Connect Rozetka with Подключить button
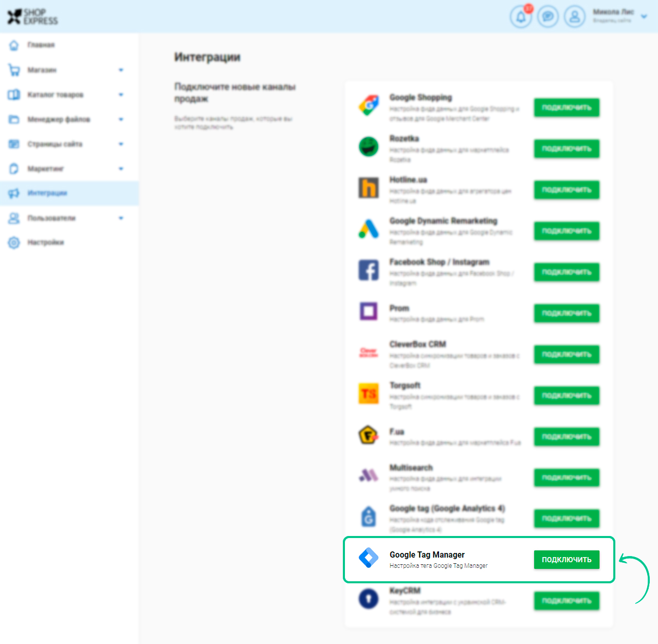The height and width of the screenshot is (644, 658). (566, 149)
